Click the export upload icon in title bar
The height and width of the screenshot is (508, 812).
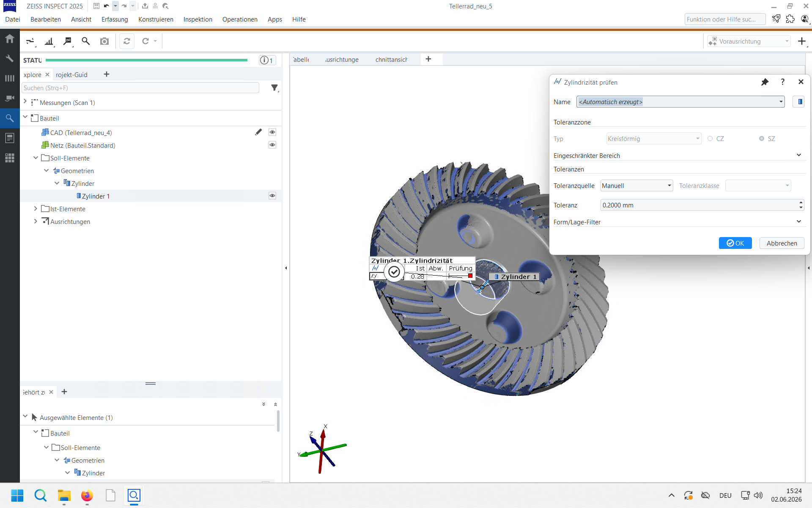(145, 6)
